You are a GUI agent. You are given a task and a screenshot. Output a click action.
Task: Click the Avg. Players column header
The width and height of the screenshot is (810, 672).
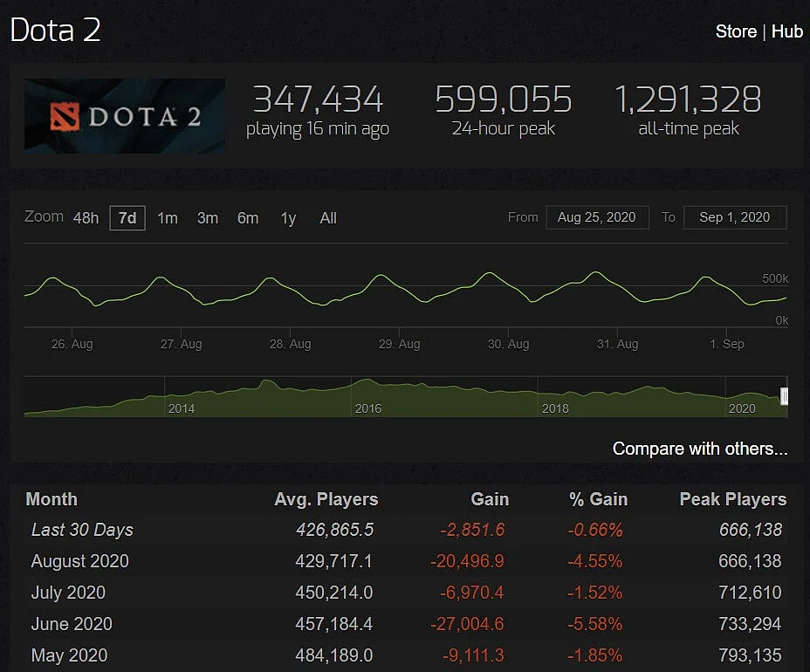point(326,499)
